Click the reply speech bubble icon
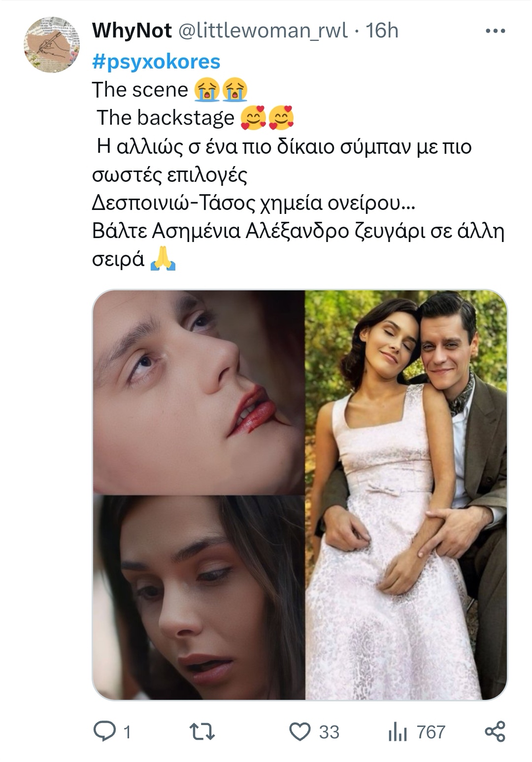The image size is (532, 762). click(x=104, y=731)
